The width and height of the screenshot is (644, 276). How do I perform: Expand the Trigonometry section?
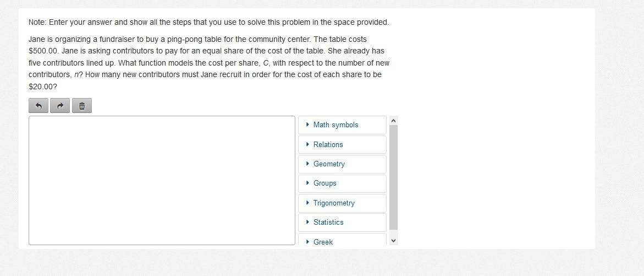[x=334, y=203]
